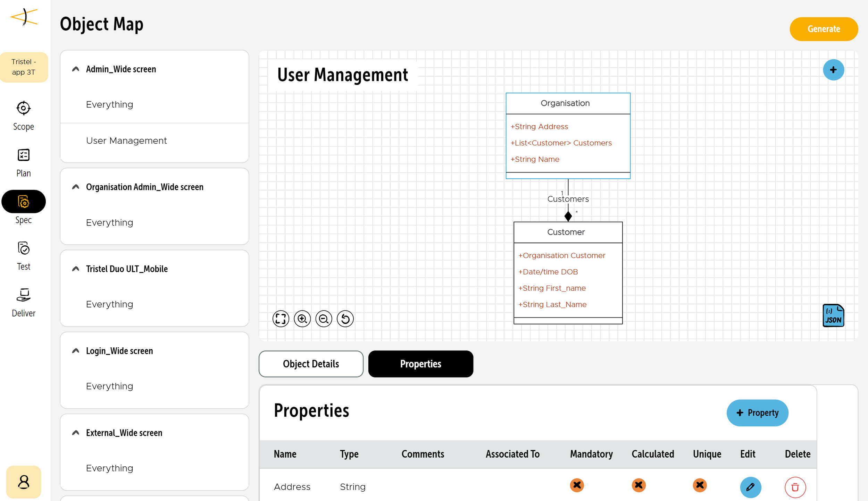Open the Scope section in sidebar
Image resolution: width=868 pixels, height=501 pixels.
(24, 116)
